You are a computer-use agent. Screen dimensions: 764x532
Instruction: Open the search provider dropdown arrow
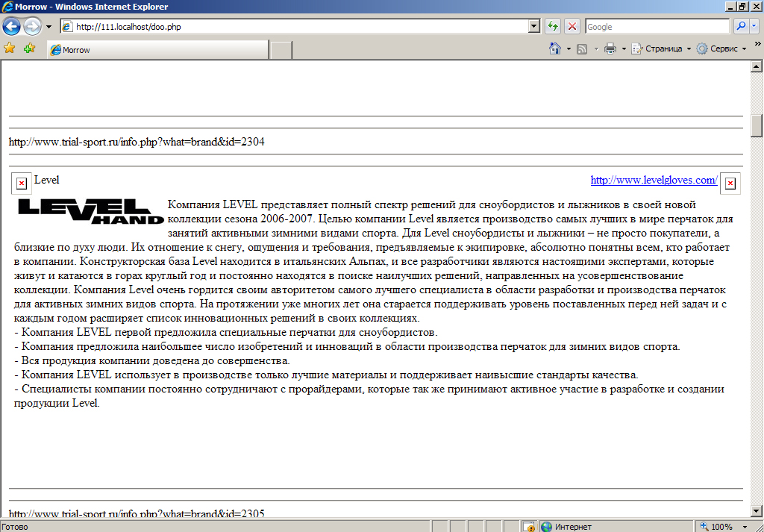pos(754,26)
